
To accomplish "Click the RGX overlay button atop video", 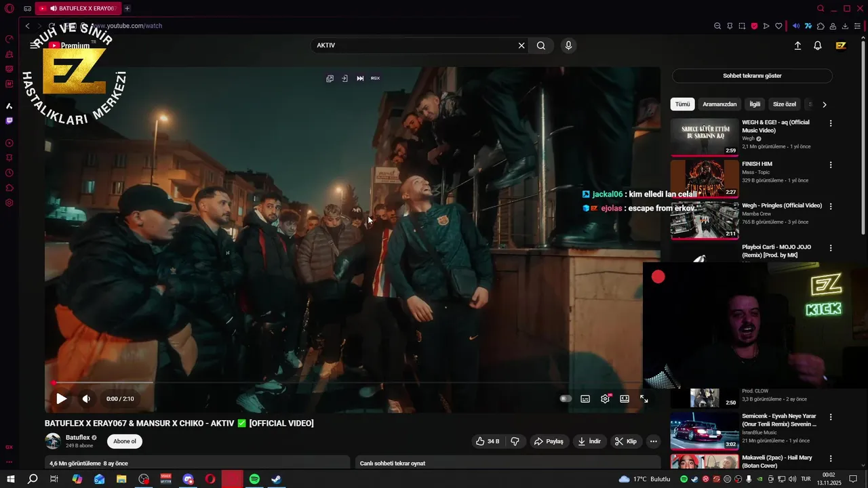I will 375,79.
